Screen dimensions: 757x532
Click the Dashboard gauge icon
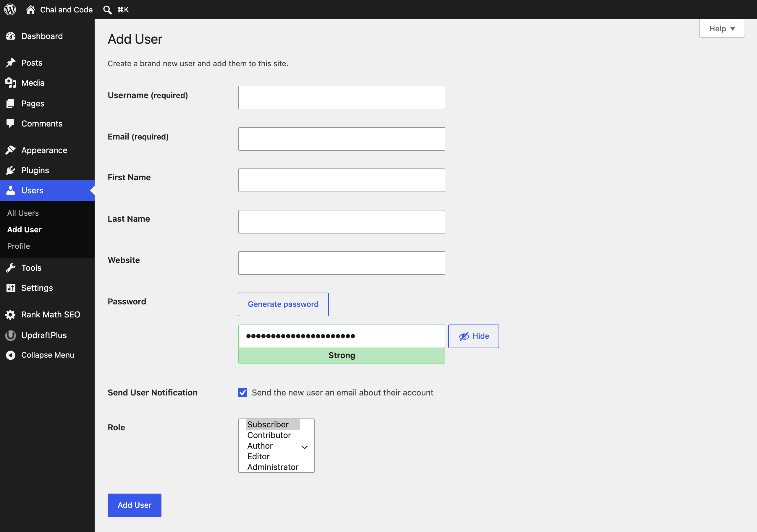11,36
